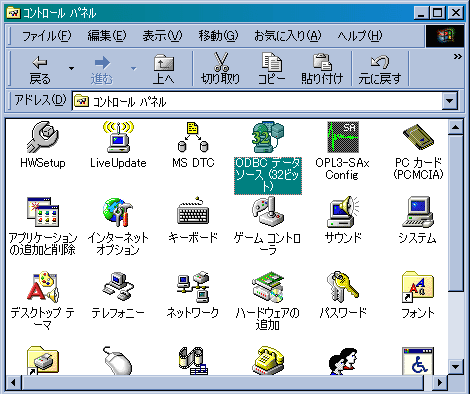This screenshot has width=470, height=394.
Task: Open the フォント folder icon
Action: tap(418, 287)
